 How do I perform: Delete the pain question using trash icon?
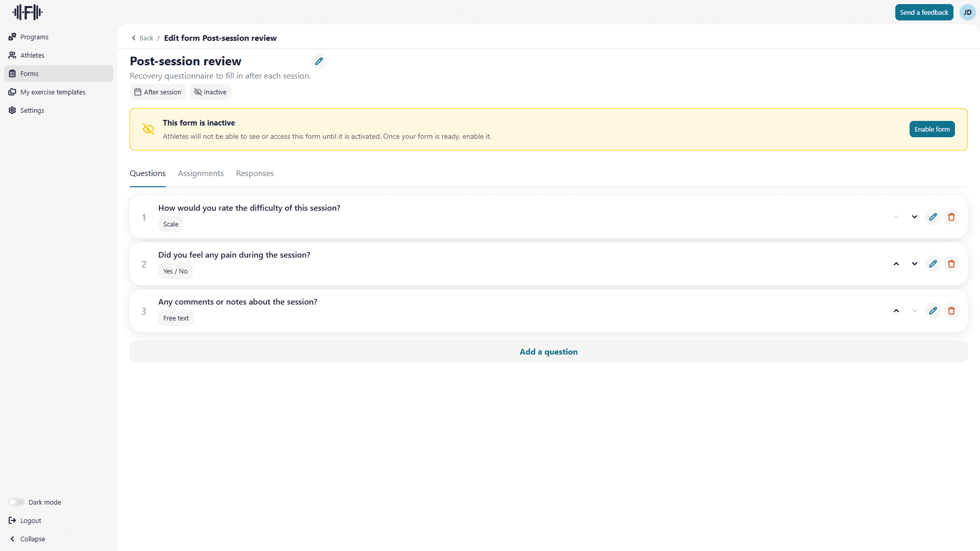point(951,264)
